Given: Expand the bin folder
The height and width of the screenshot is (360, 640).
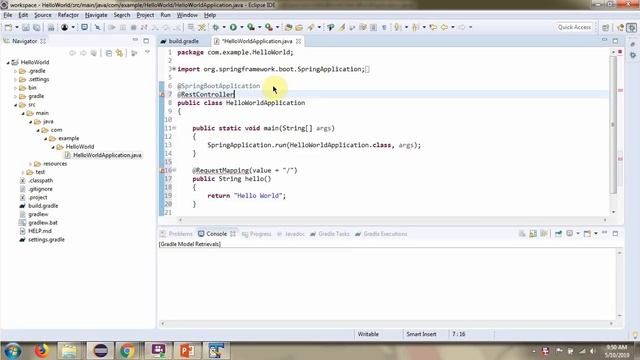Looking at the screenshot, I should tap(16, 88).
